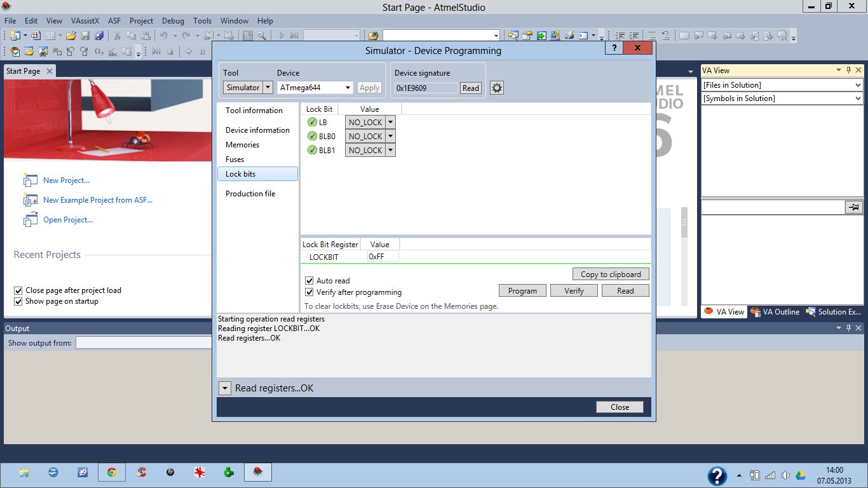Click the abc spell check icon
Viewport: 868px width, 488px height.
112,51
